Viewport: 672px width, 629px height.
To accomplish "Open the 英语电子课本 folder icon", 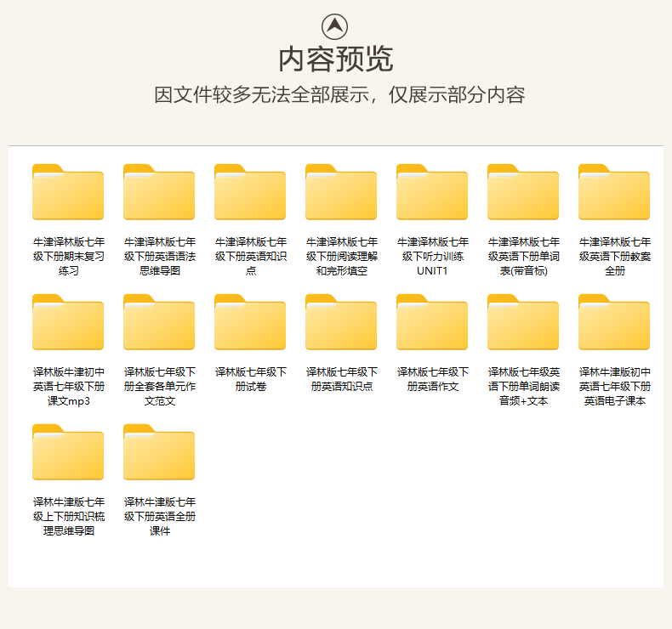I will 614,322.
